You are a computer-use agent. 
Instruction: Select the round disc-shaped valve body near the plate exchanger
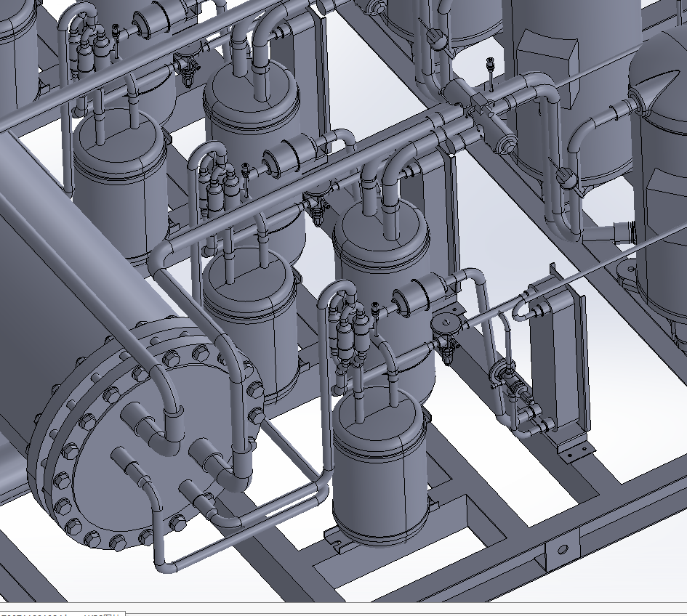point(446,323)
